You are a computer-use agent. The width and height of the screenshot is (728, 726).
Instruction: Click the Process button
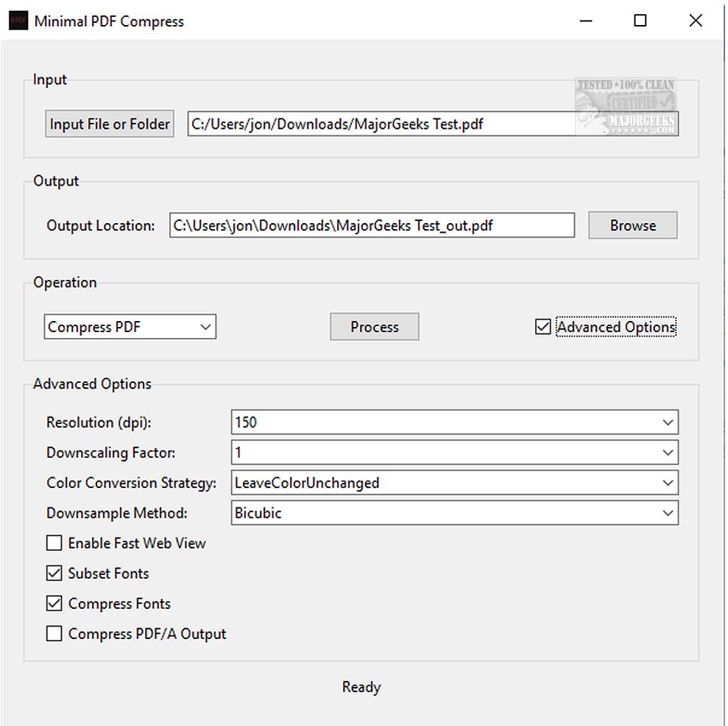click(374, 326)
